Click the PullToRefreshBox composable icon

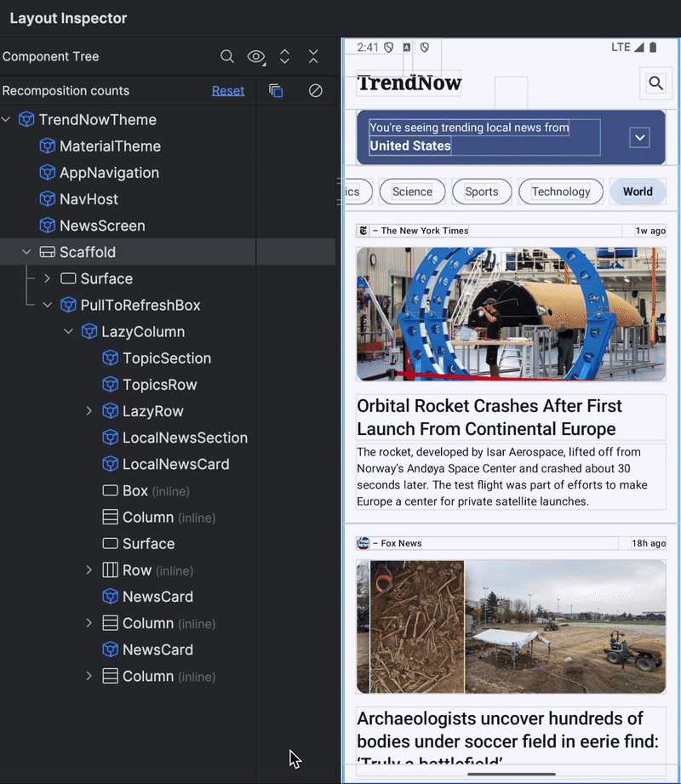point(68,305)
